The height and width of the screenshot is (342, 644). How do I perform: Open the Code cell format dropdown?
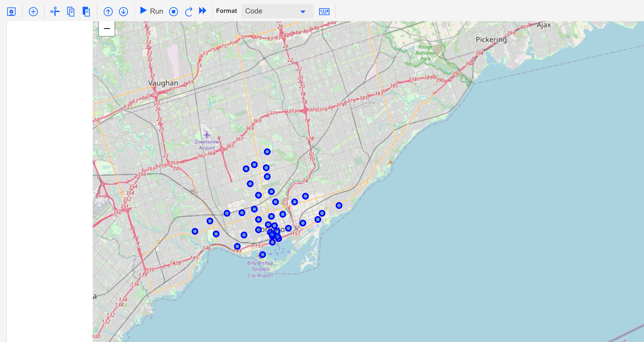click(x=277, y=11)
